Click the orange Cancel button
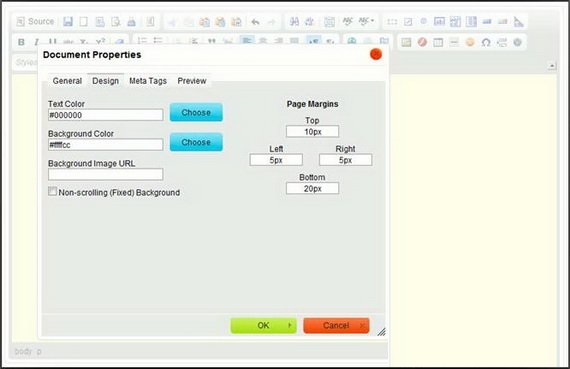 [336, 325]
